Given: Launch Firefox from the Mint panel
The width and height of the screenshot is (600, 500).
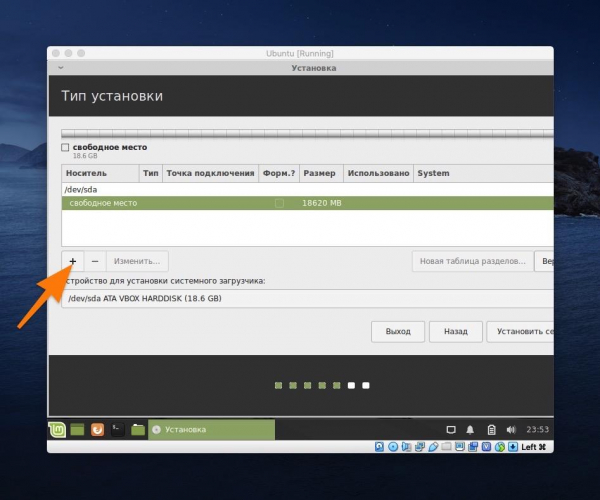Looking at the screenshot, I should (x=97, y=430).
